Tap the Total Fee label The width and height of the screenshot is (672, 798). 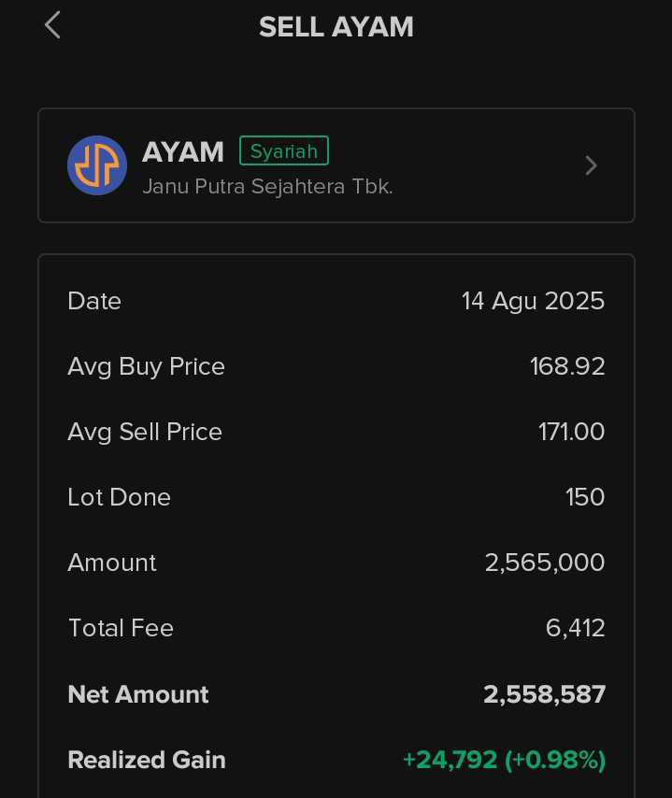(122, 628)
